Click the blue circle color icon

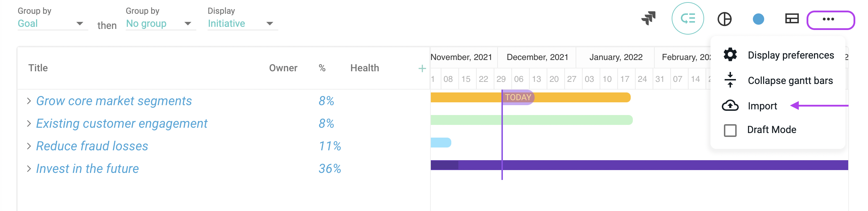click(x=758, y=19)
